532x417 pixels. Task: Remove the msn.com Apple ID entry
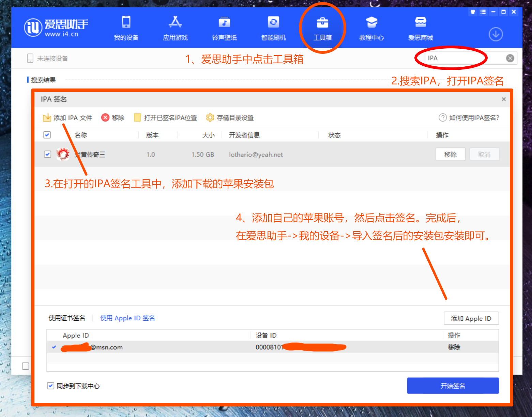[454, 347]
